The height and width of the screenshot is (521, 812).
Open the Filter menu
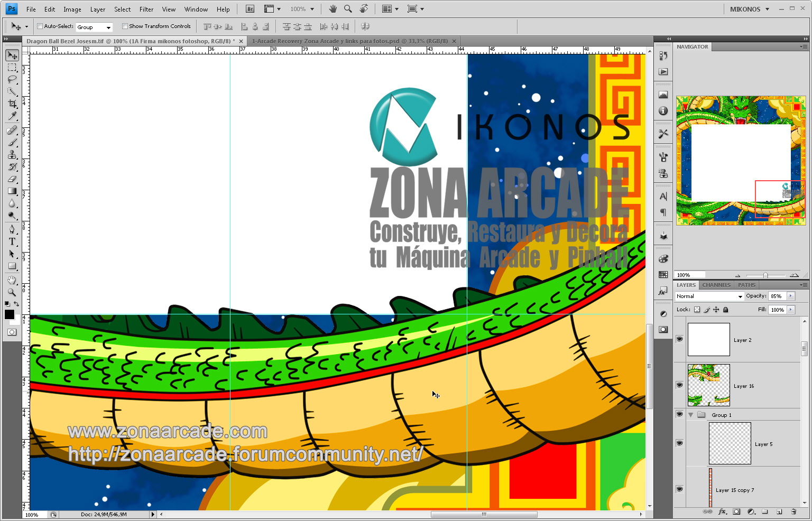pyautogui.click(x=146, y=10)
